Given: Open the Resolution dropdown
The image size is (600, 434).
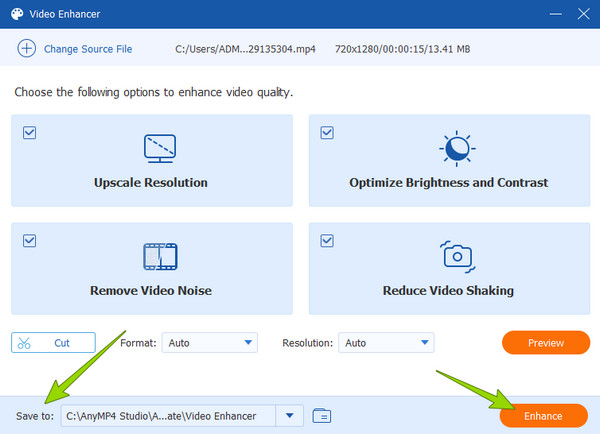Looking at the screenshot, I should [x=386, y=343].
